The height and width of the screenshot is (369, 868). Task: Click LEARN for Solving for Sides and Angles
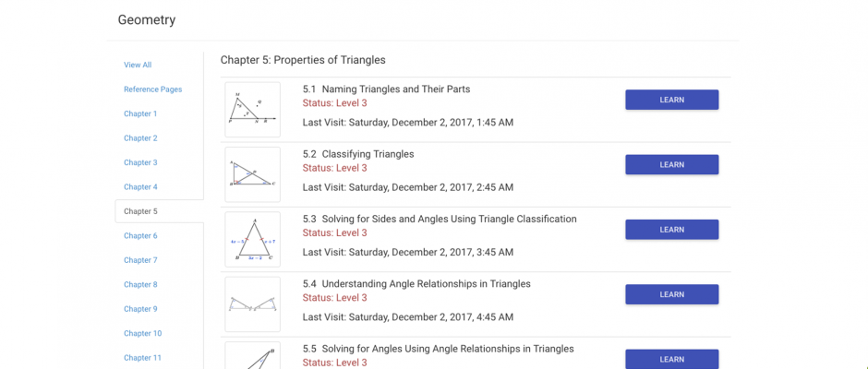[x=672, y=230]
